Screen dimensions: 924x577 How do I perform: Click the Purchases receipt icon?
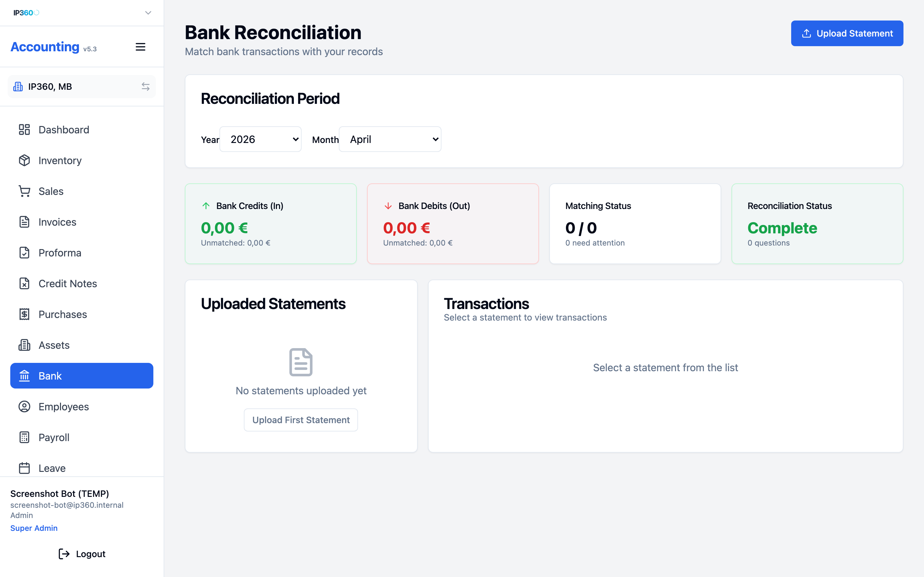pyautogui.click(x=24, y=314)
